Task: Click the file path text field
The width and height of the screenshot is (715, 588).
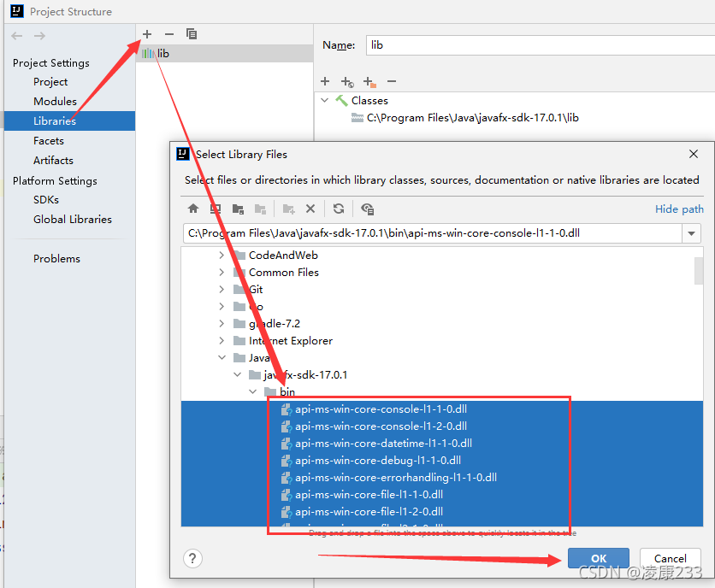Action: [x=433, y=233]
